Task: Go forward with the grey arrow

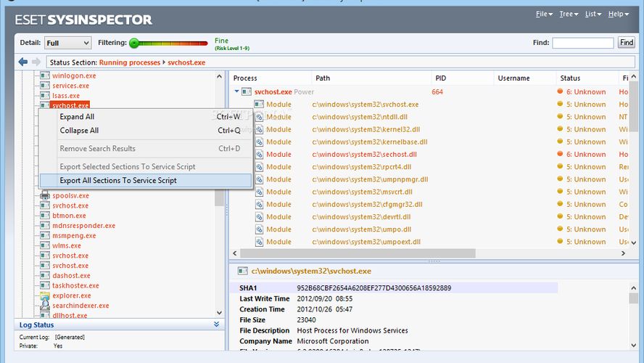Action: click(36, 62)
